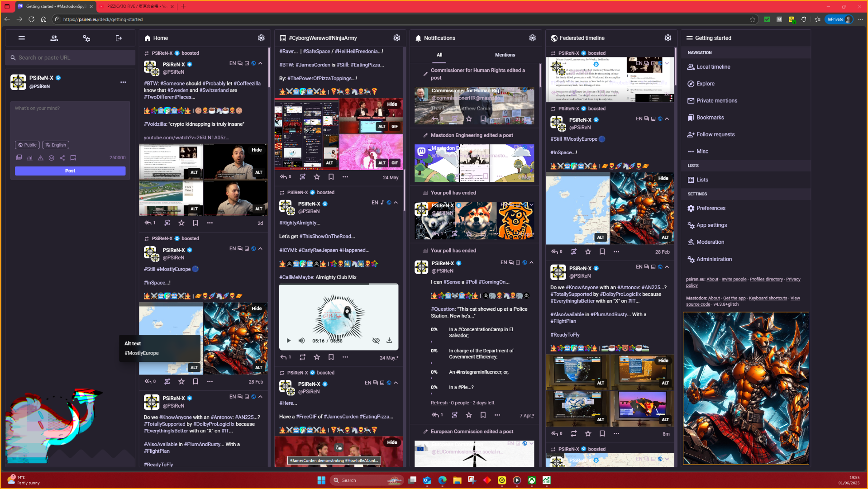Reload the page with the browser refresh icon

point(31,19)
